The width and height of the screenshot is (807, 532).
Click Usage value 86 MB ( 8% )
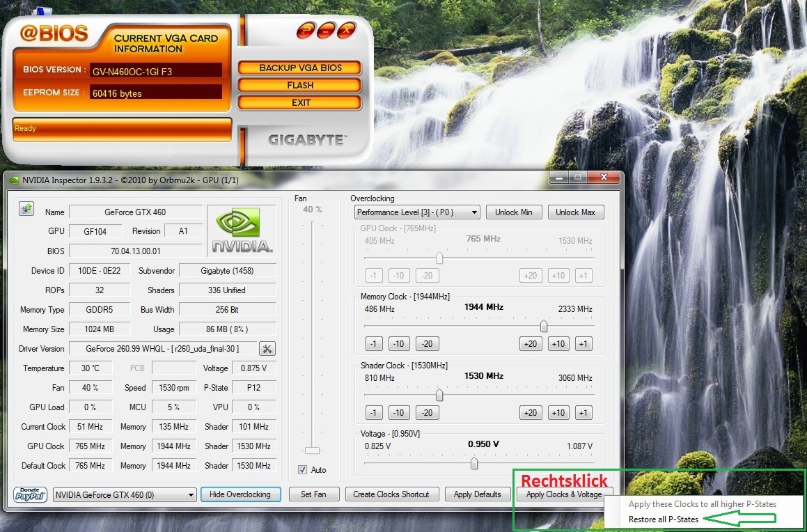pyautogui.click(x=227, y=329)
